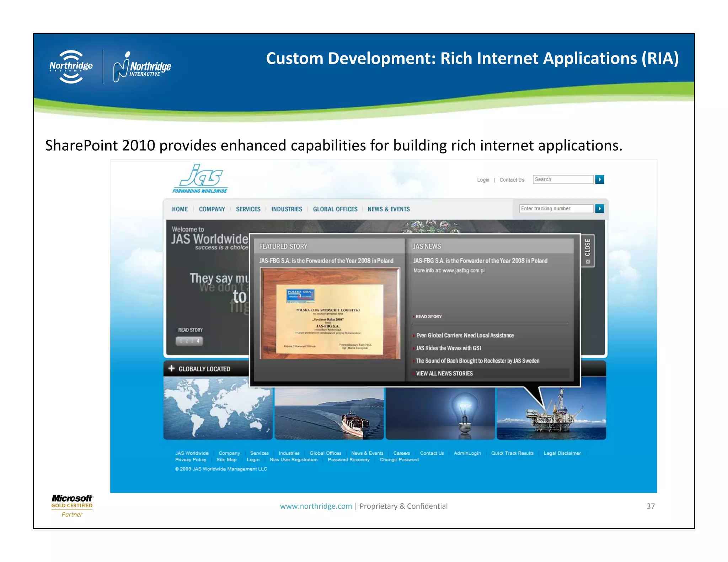The image size is (728, 562).
Task: Open the Login link at top
Action: [x=483, y=180]
